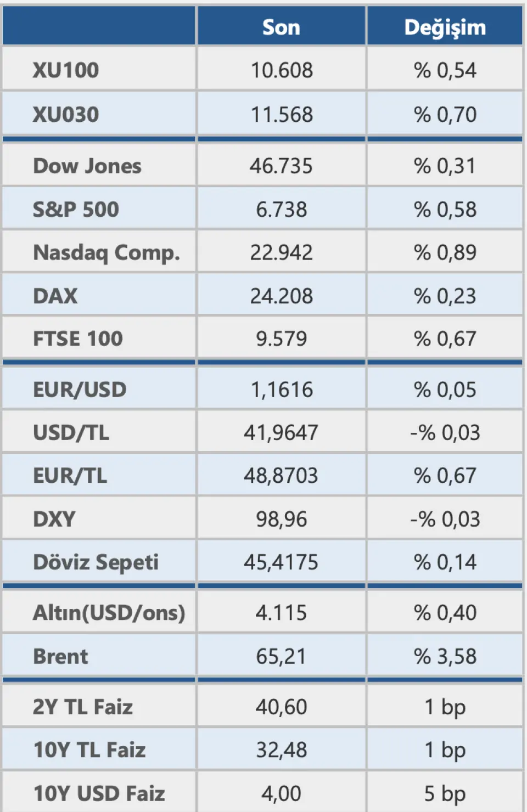
Task: Select the 10Y USD Faiz change 5 bp
Action: pos(445,793)
